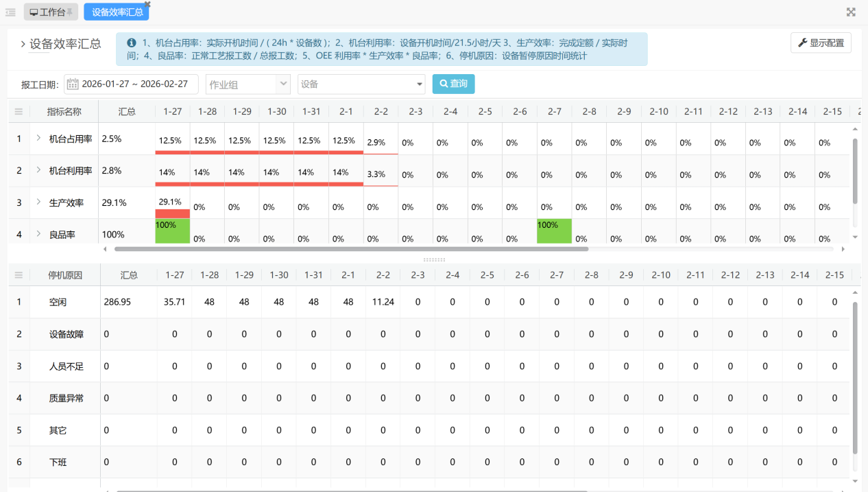868x492 pixels.
Task: Click the grid menu icon in the 指标名称 header
Action: click(19, 111)
